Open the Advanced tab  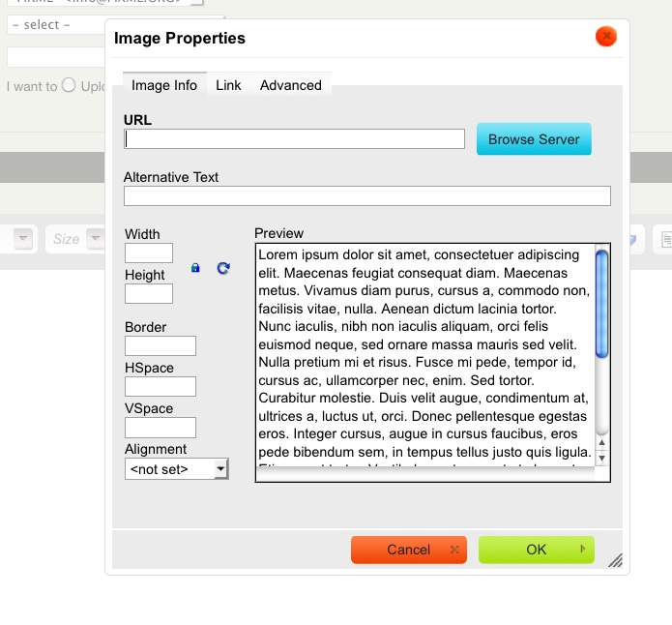[x=290, y=85]
